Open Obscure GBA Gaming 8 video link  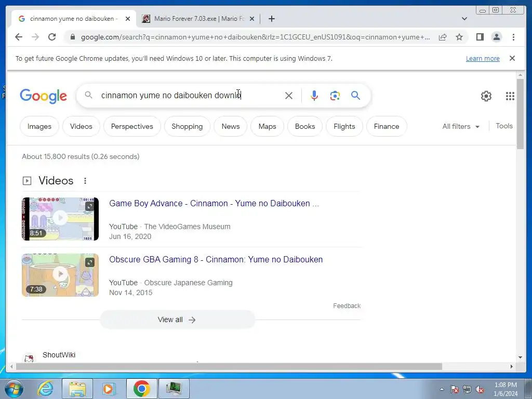pos(216,259)
